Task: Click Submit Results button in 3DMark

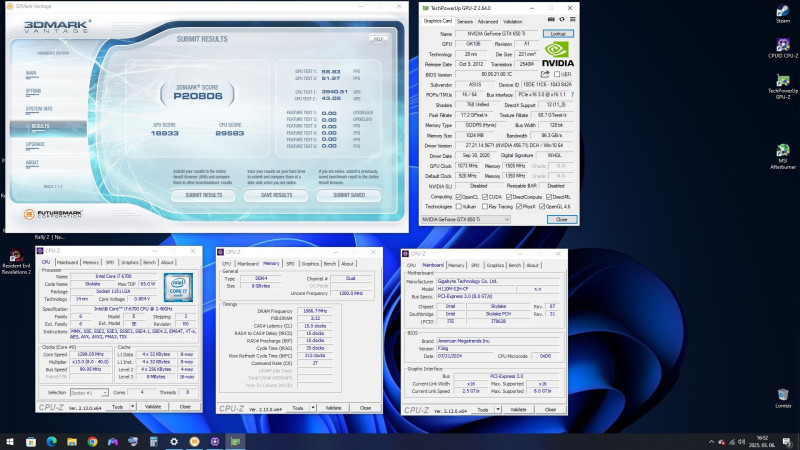Action: tap(203, 195)
